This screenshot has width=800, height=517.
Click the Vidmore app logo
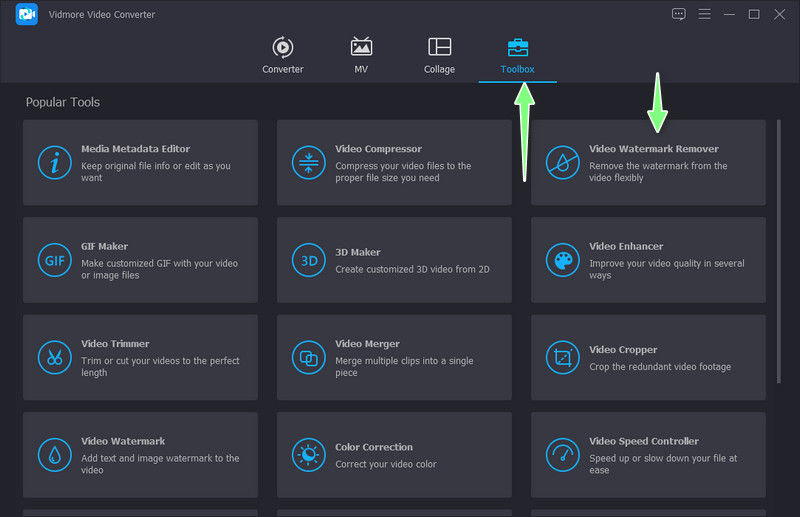[27, 14]
